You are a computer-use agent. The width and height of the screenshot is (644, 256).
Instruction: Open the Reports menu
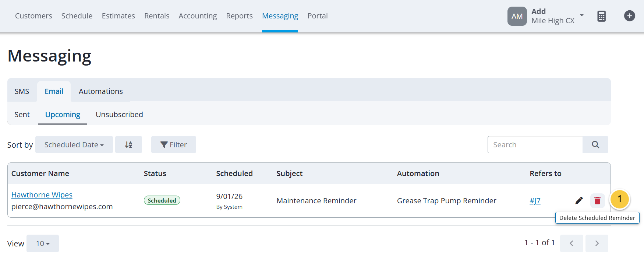(239, 16)
